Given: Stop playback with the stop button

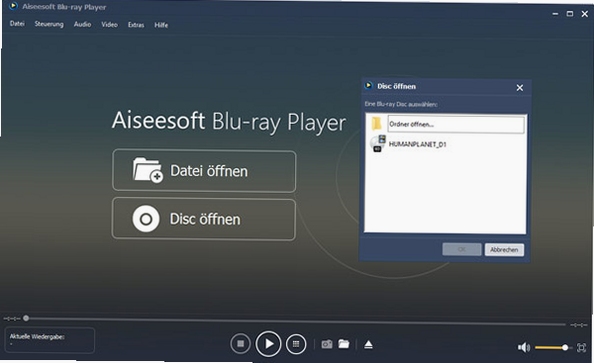Looking at the screenshot, I should 240,344.
